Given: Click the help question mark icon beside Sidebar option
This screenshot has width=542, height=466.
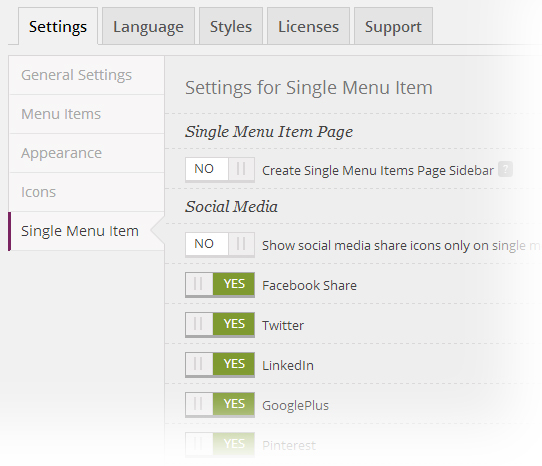Looking at the screenshot, I should click(505, 169).
